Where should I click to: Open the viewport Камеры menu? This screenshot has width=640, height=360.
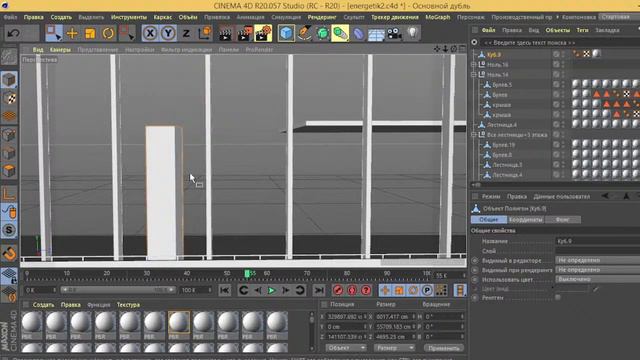point(60,49)
